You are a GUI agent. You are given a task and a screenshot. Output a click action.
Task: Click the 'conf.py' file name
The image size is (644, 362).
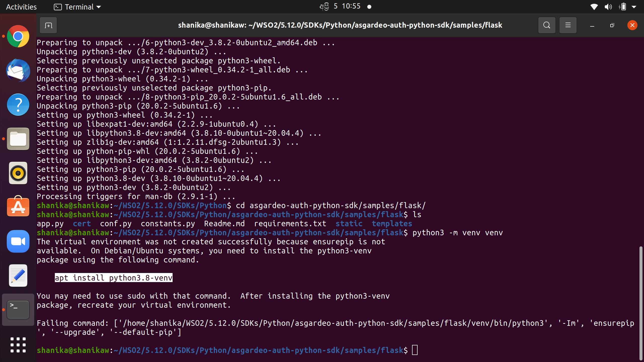pos(116,223)
